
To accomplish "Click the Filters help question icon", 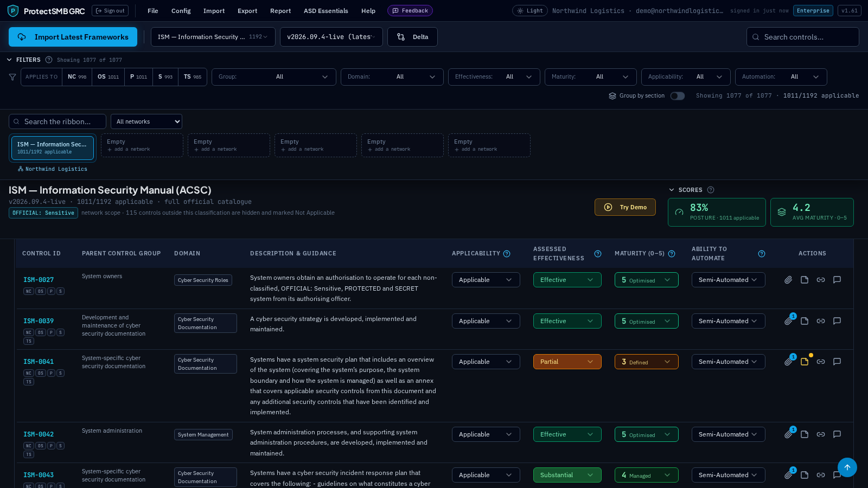I will 49,60.
